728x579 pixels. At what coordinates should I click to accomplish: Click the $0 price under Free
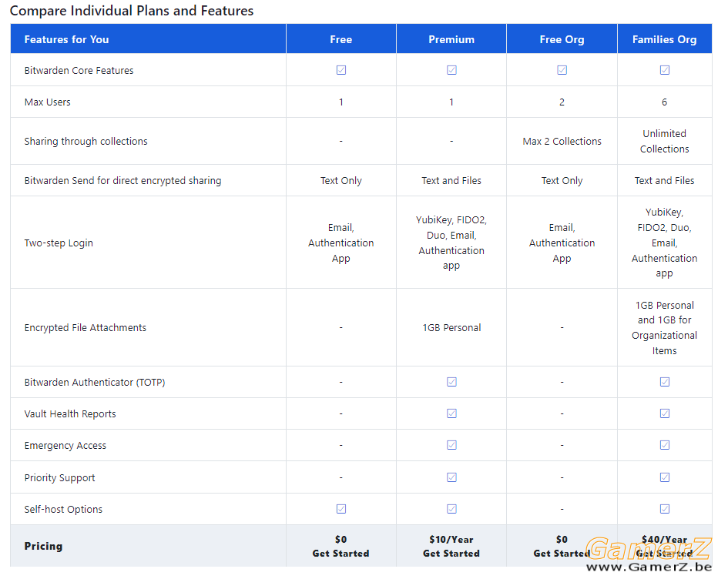341,540
